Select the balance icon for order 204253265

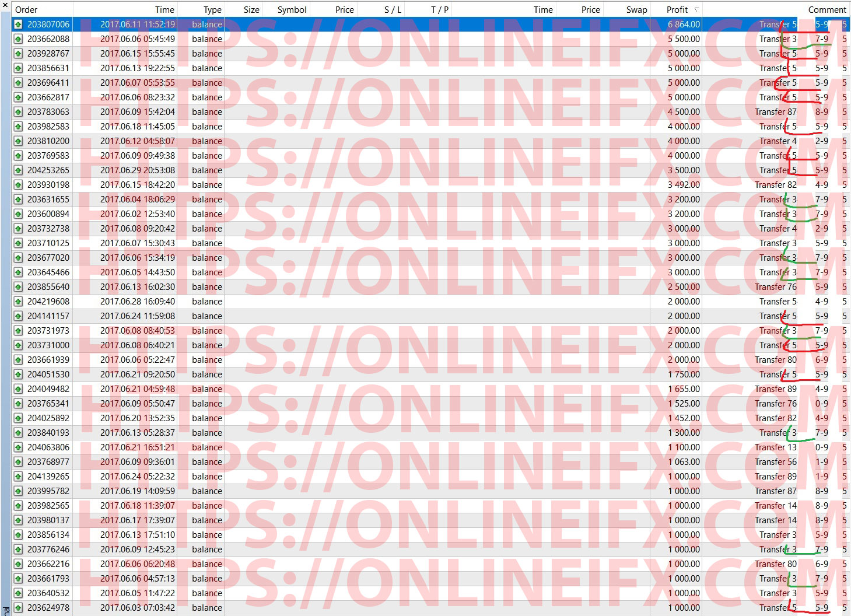coord(19,170)
